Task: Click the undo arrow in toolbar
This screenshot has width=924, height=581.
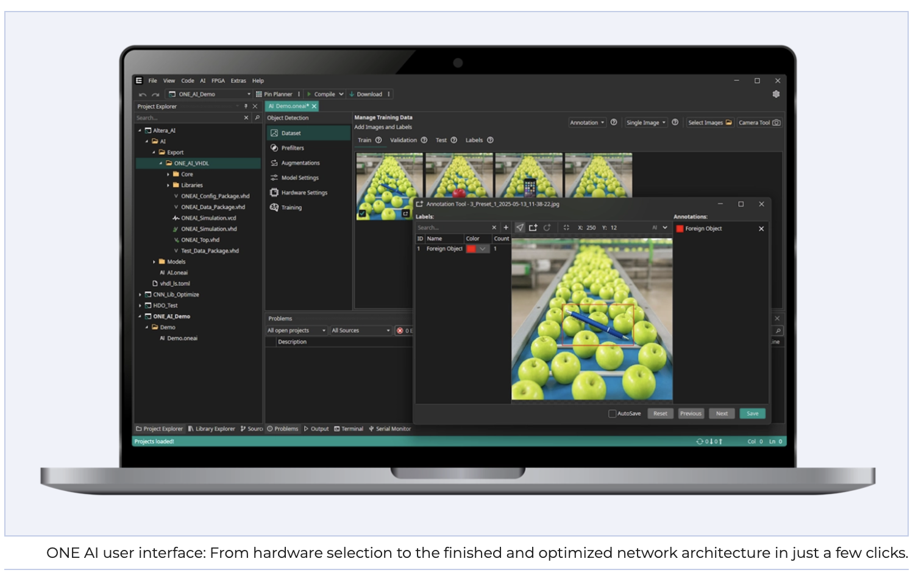Action: coord(143,94)
